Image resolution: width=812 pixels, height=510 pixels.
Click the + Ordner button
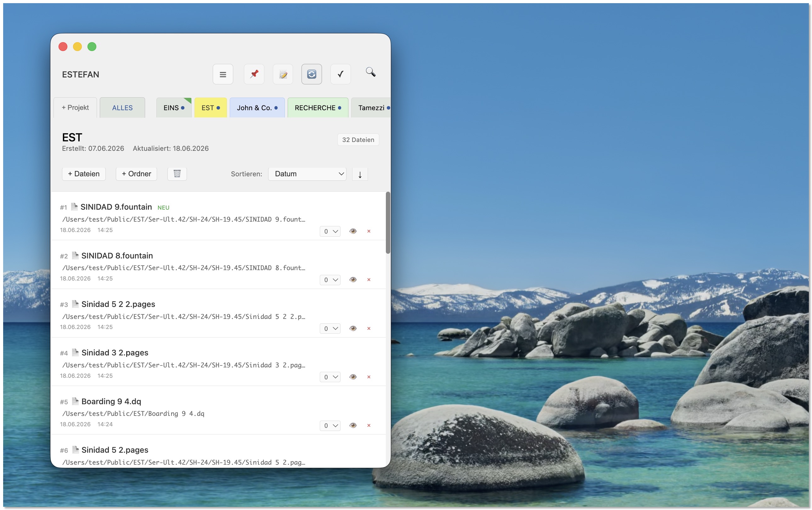(x=136, y=174)
